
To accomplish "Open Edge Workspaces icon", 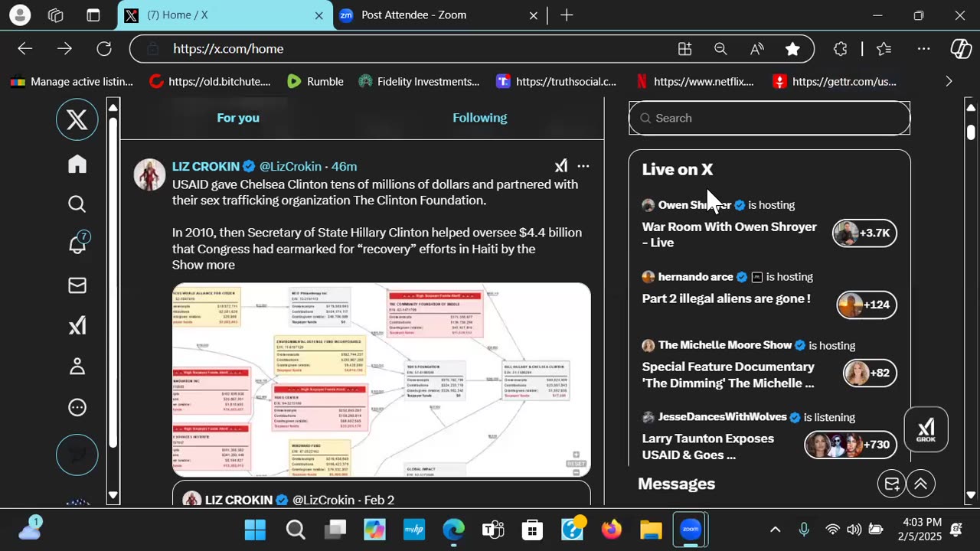I will click(56, 15).
